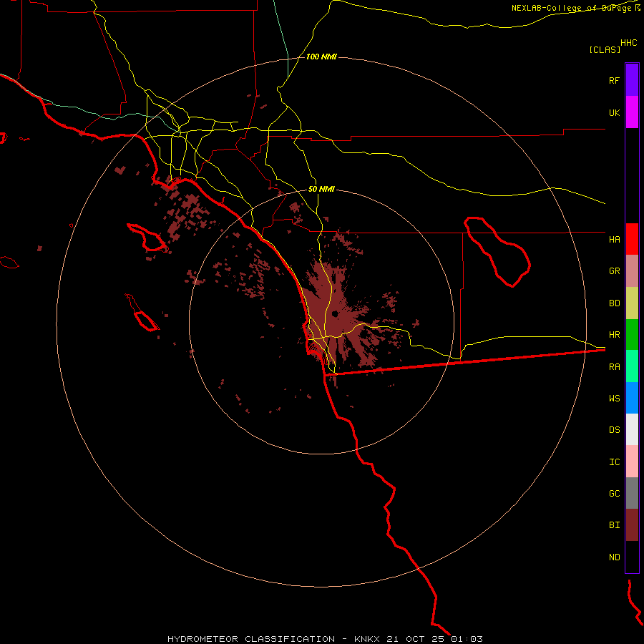Viewport: 644px width, 644px height.
Task: Click the HHC product label
Action: pos(629,43)
